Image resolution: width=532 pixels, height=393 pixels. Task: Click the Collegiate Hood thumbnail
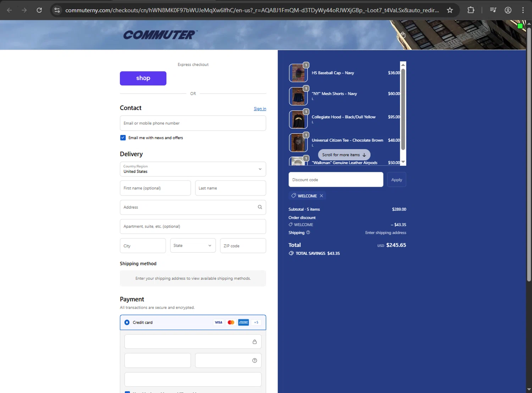click(298, 119)
